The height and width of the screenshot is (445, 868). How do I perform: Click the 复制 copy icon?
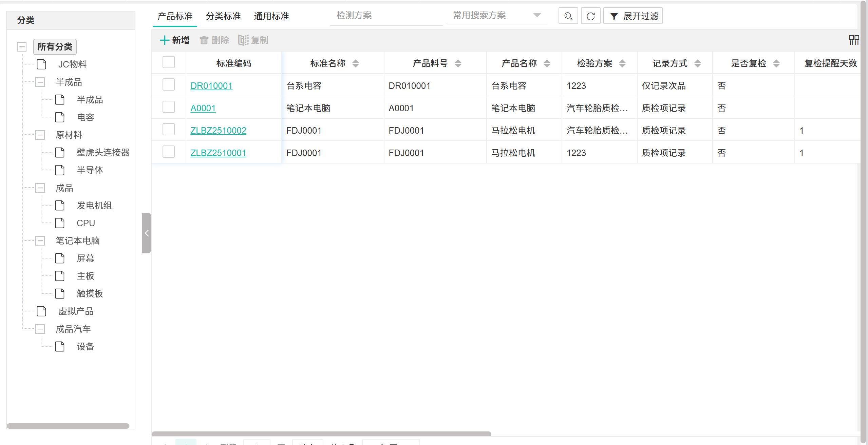(243, 40)
